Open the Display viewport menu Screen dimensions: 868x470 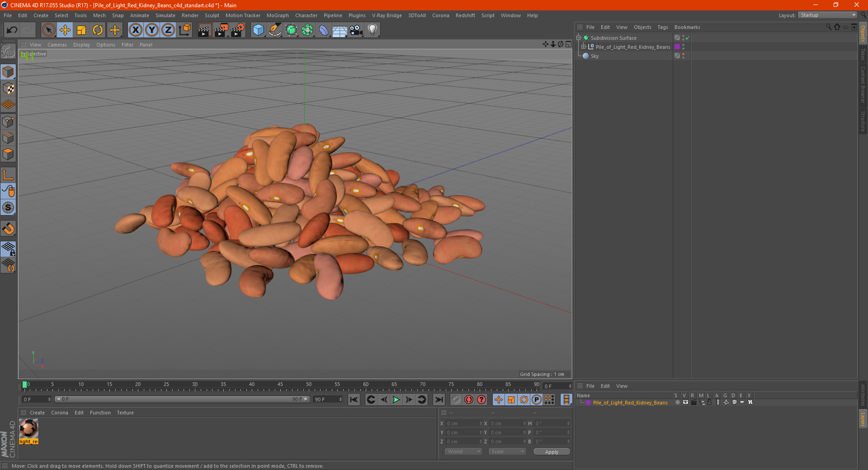tap(81, 45)
